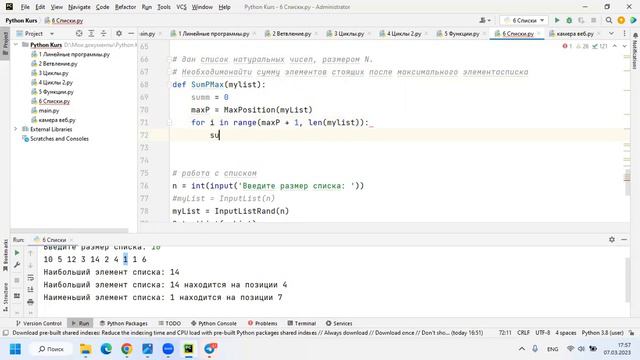The image size is (640, 360).
Task: Toggle the Structure side tab
Action: pyautogui.click(x=5, y=297)
